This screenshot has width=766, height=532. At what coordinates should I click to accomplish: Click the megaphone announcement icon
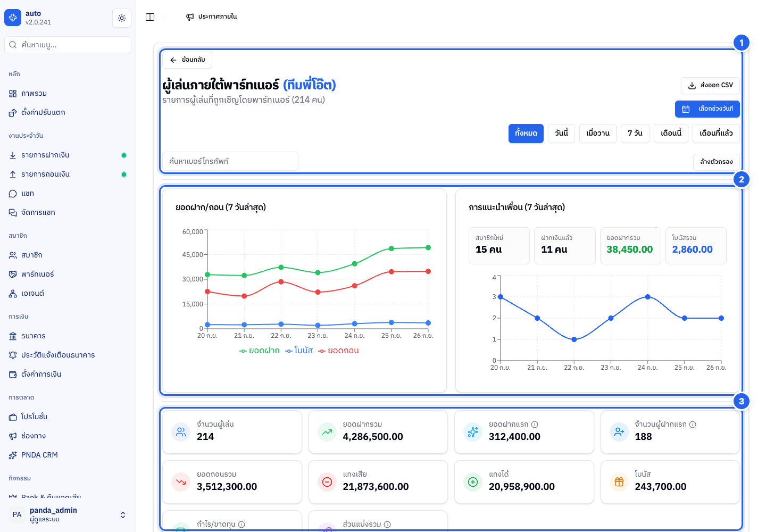(190, 17)
